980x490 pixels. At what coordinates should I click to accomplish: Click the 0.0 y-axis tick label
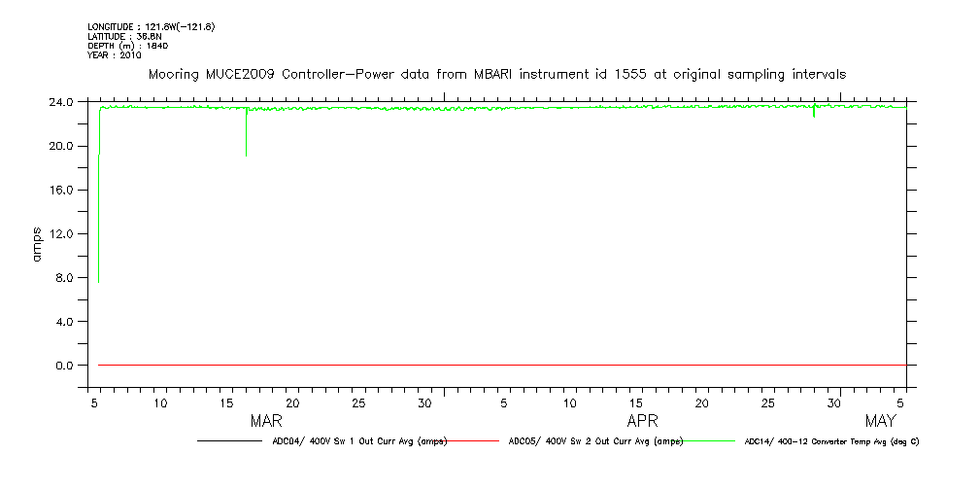(x=63, y=366)
